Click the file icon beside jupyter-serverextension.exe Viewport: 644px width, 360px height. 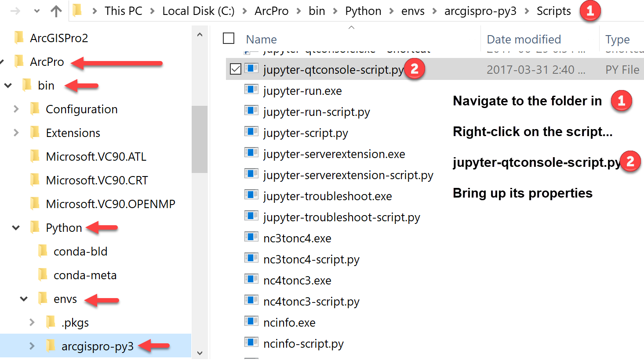tap(251, 153)
